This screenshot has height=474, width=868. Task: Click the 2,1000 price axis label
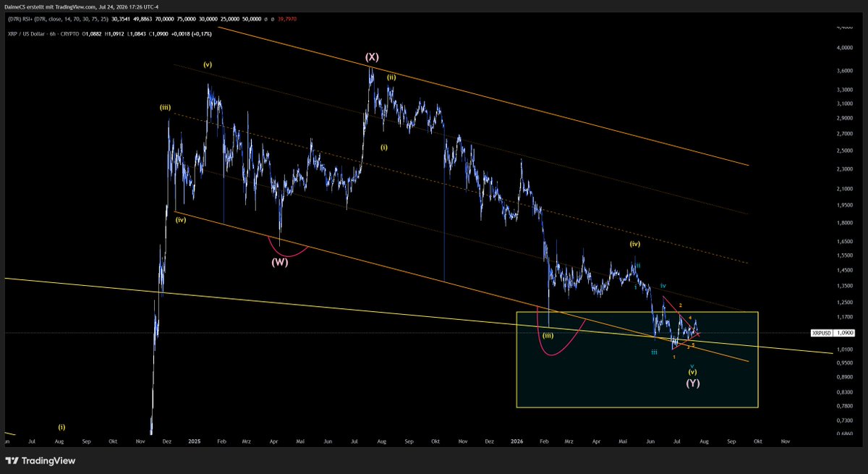(843, 189)
